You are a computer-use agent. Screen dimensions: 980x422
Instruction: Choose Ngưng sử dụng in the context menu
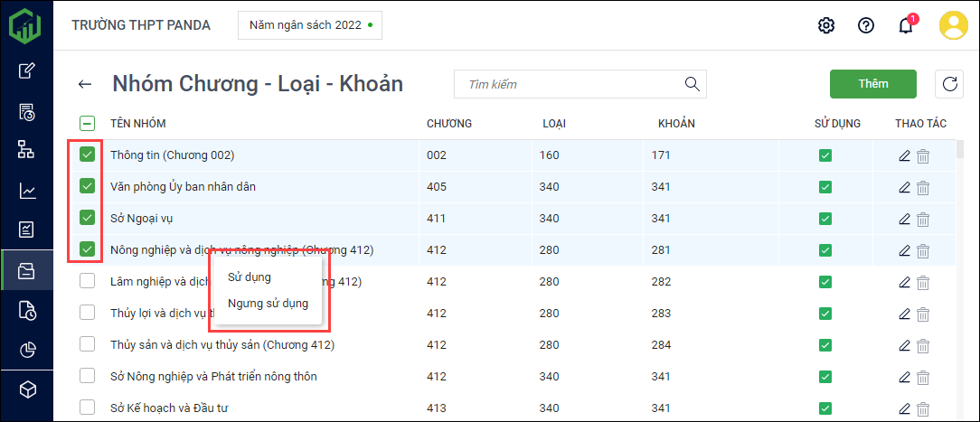268,304
